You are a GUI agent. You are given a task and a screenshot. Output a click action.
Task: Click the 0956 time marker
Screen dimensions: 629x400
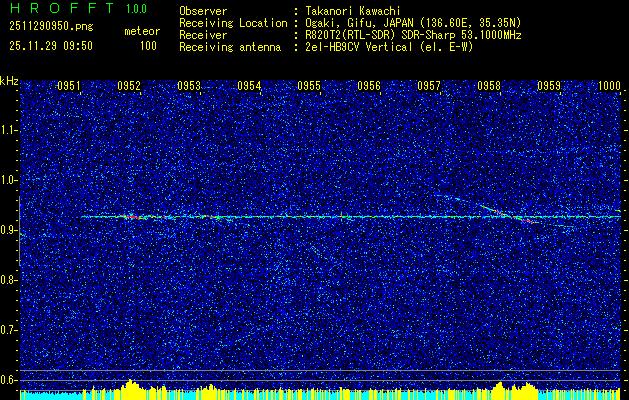pos(369,86)
